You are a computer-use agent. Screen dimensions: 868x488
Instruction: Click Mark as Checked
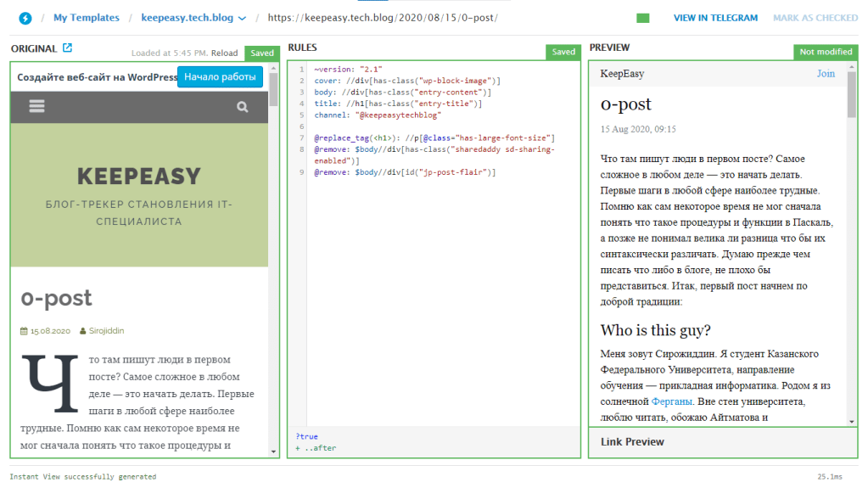pyautogui.click(x=815, y=18)
